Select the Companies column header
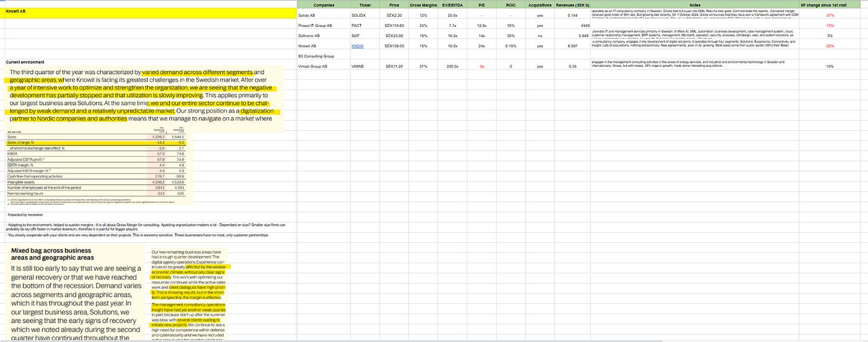Viewport: 868px width, 342px height. pos(324,5)
